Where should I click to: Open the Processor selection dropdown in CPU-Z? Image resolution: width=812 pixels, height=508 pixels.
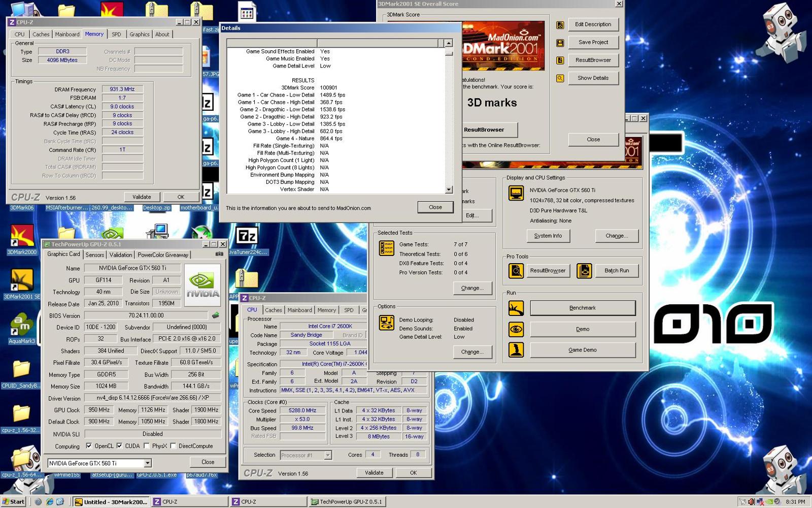point(328,455)
